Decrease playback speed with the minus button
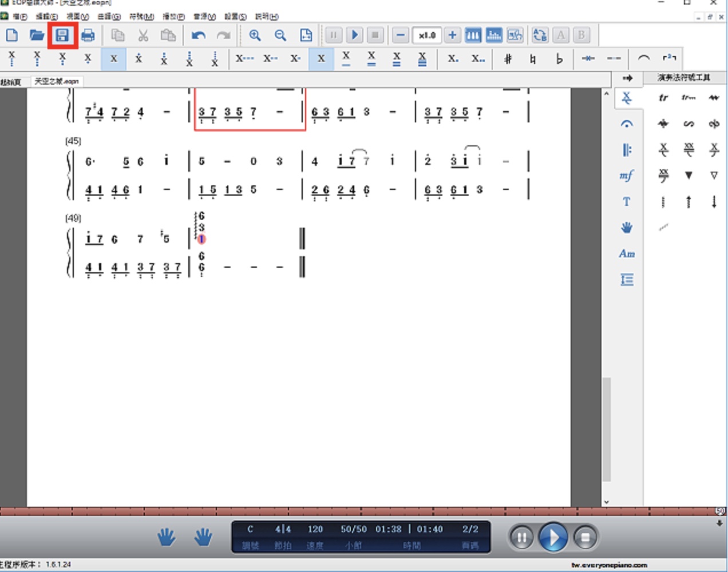 pos(401,35)
